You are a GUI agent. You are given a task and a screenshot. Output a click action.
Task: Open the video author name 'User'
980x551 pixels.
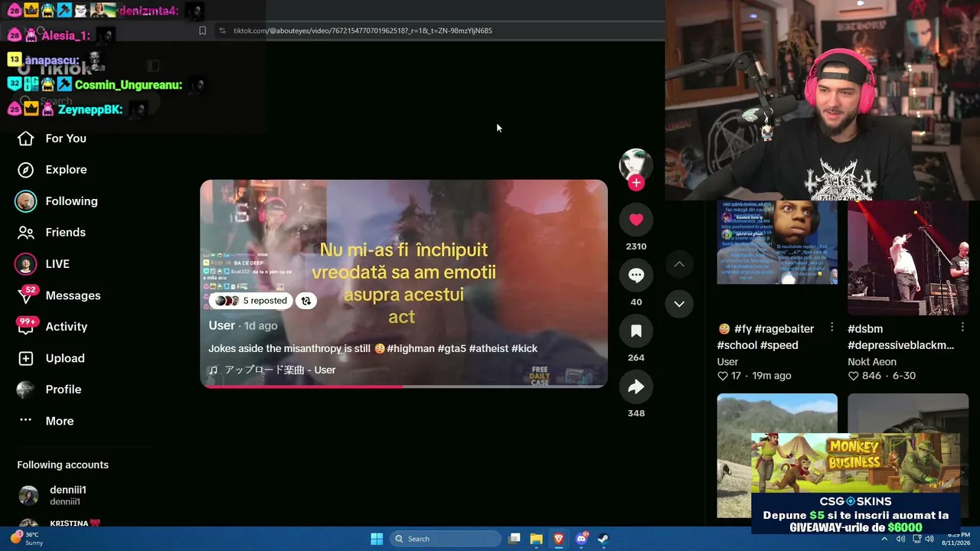pos(222,325)
